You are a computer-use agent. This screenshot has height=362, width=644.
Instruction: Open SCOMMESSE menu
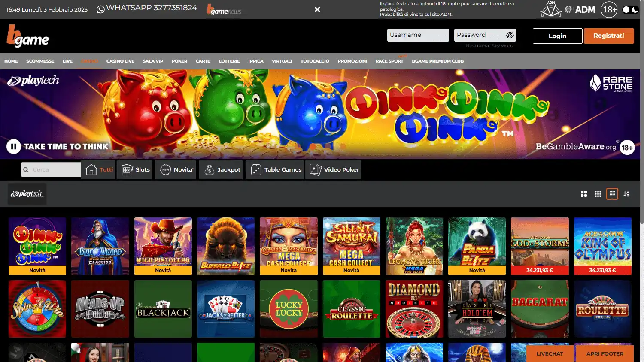coord(40,61)
